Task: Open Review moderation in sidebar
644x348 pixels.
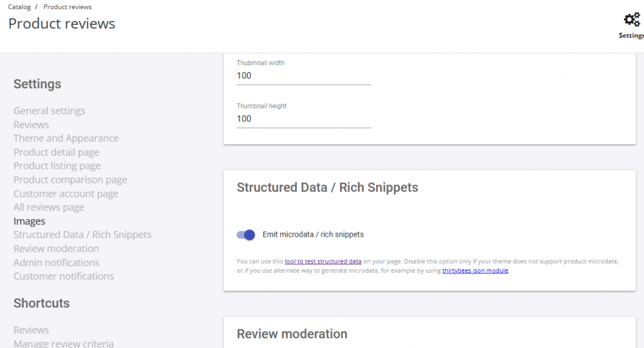Action: coord(56,249)
